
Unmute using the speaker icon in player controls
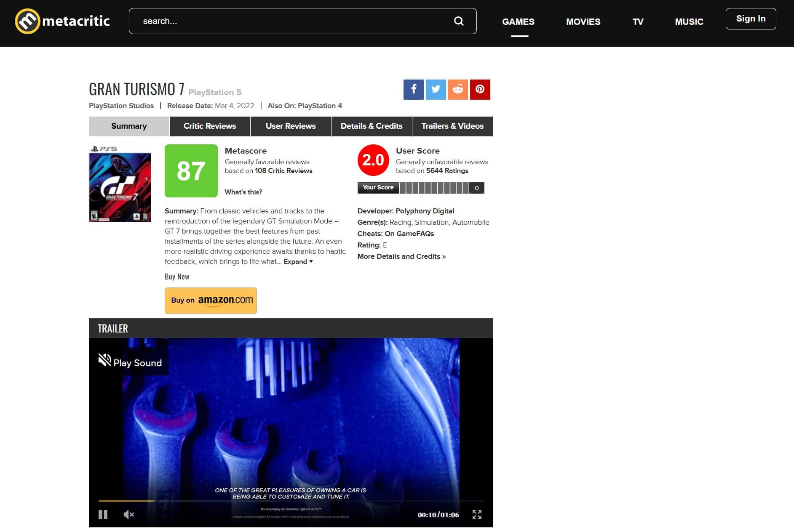coord(128,514)
